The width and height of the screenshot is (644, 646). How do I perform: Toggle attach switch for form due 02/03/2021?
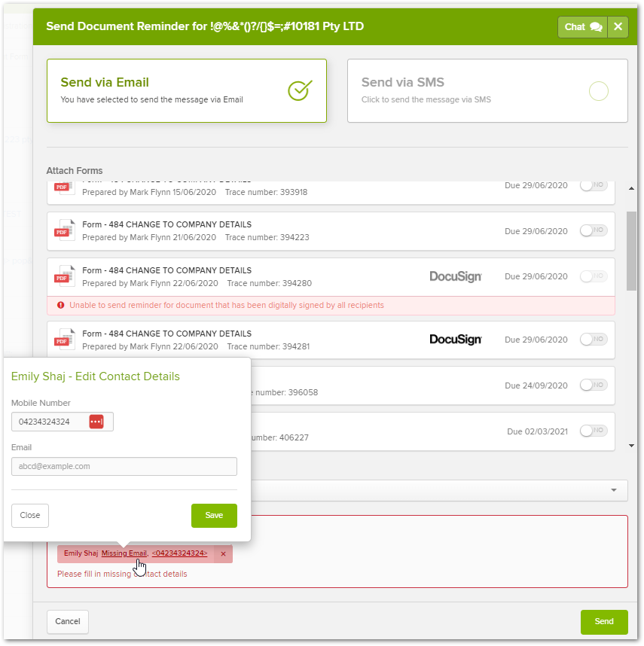(x=594, y=431)
